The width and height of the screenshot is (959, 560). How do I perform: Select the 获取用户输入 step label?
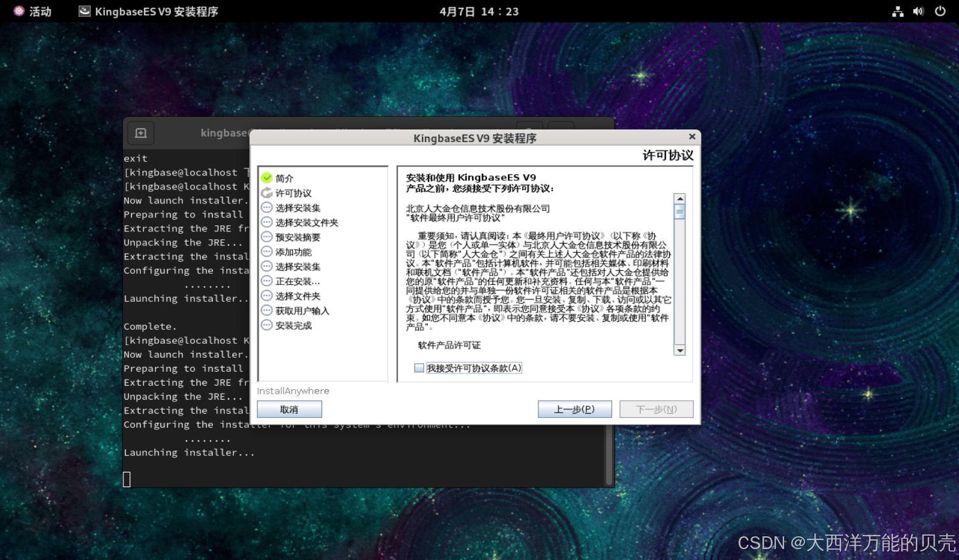302,311
